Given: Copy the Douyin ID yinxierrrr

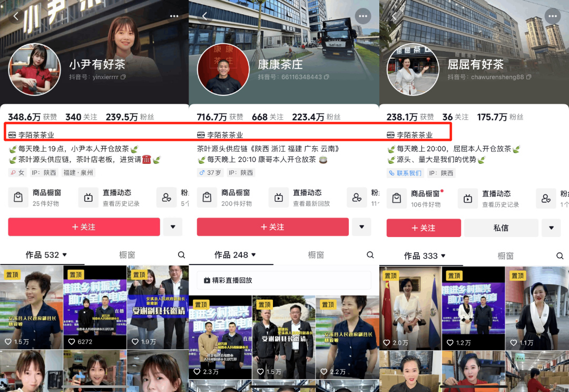Looking at the screenshot, I should [123, 77].
